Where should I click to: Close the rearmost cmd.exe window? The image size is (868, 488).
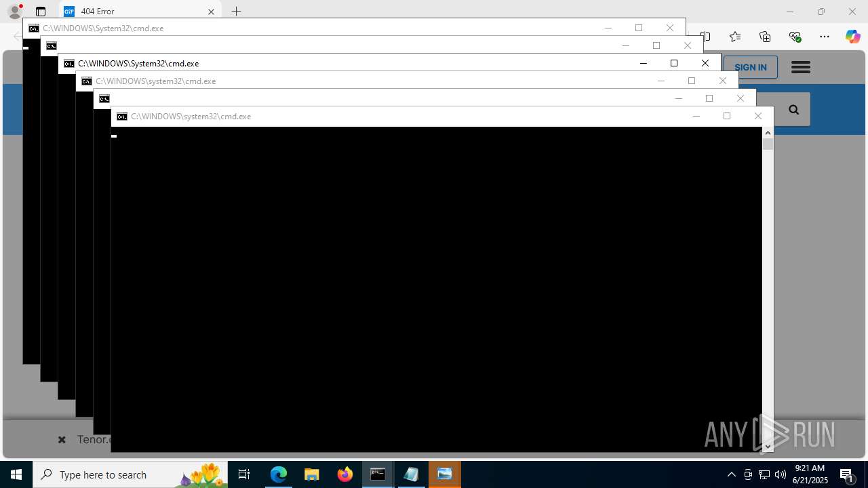[x=670, y=28]
